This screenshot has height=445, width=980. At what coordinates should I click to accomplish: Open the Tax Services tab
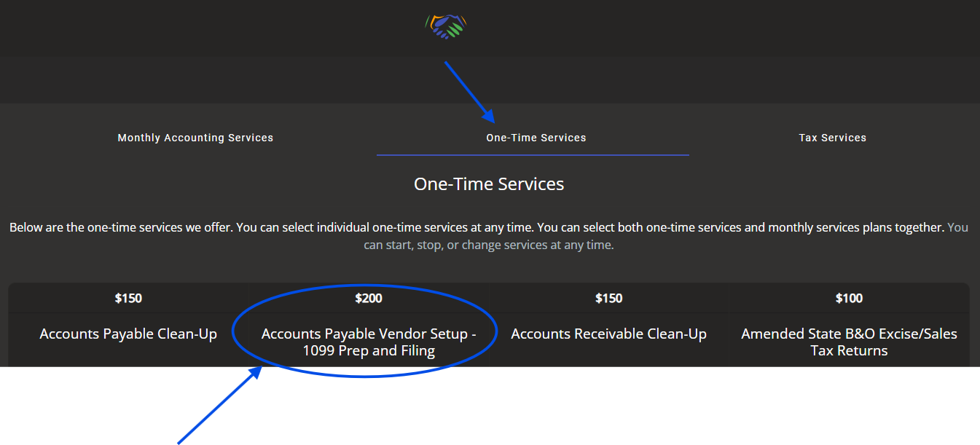pyautogui.click(x=832, y=137)
